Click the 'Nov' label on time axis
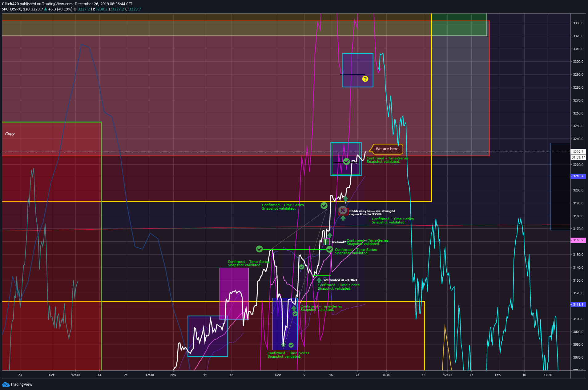Viewport: 588px width, 390px height. (173, 375)
